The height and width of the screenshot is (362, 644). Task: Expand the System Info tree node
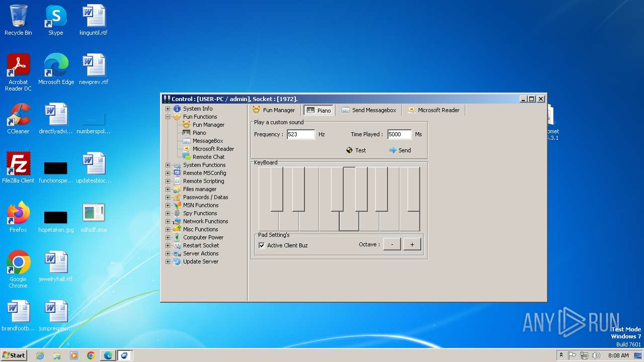click(x=168, y=109)
